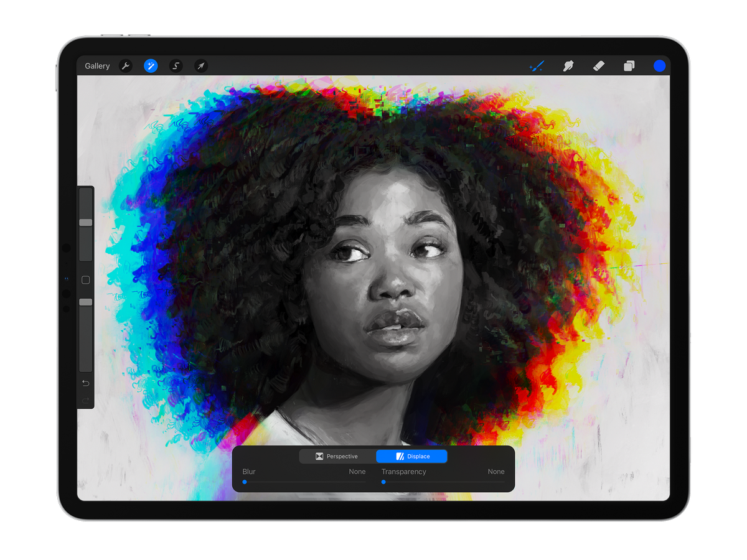Tap the sparkle adjustment brush icon
This screenshot has height=560, width=747.
(537, 66)
